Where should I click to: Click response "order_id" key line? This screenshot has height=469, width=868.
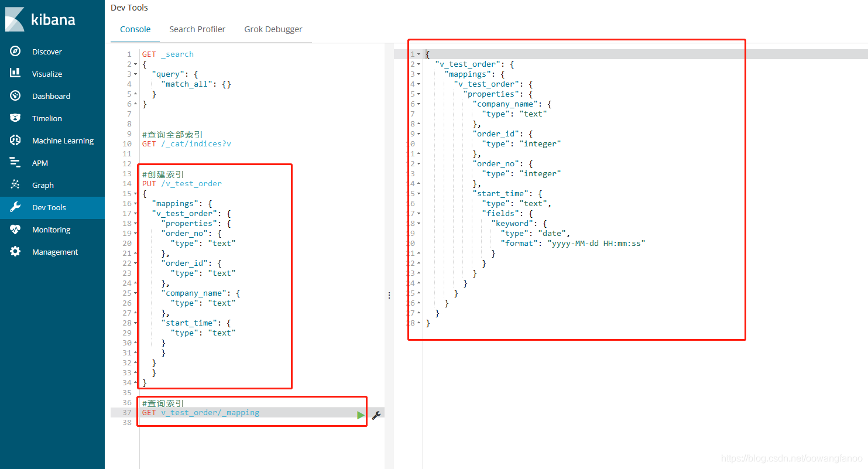click(x=503, y=134)
